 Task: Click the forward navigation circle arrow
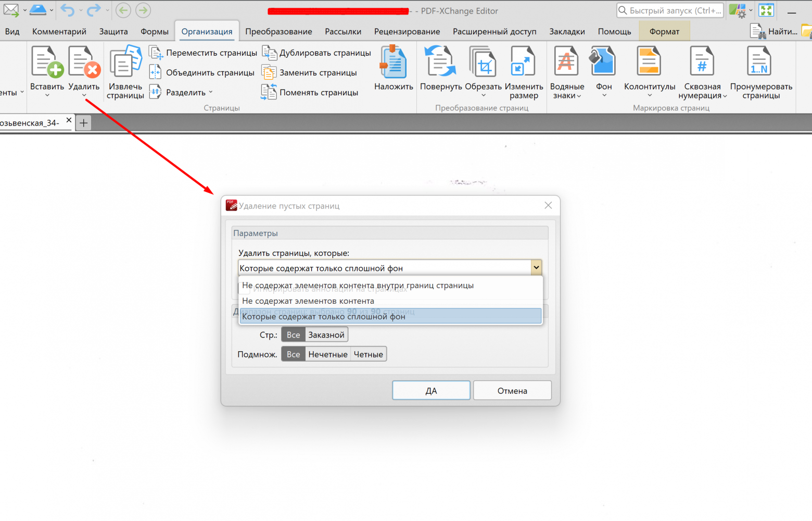point(143,10)
